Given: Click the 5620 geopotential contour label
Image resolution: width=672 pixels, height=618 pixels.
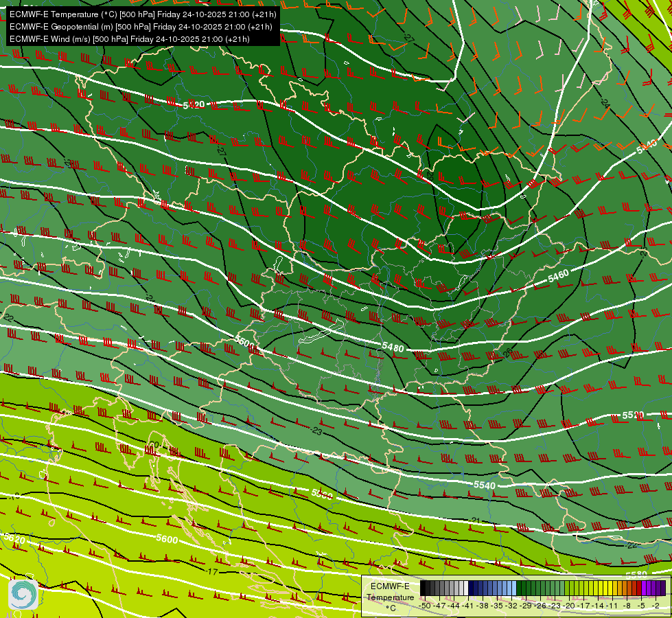Looking at the screenshot, I should pyautogui.click(x=14, y=538).
